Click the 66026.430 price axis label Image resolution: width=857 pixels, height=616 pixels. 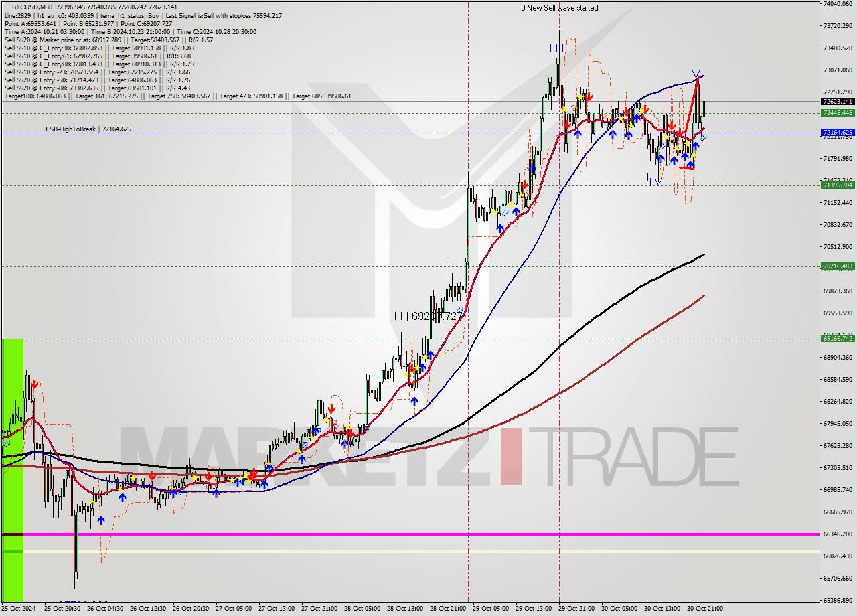point(838,556)
